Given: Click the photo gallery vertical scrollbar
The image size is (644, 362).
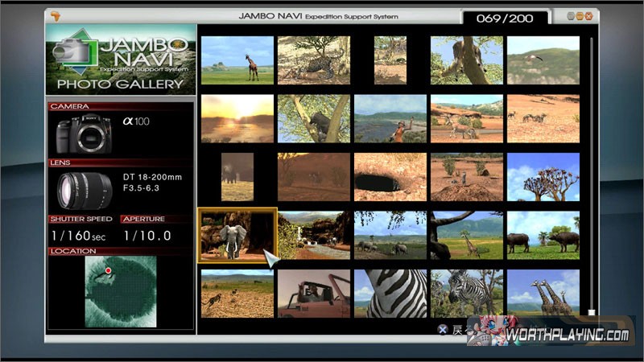Looking at the screenshot, I should [592, 177].
